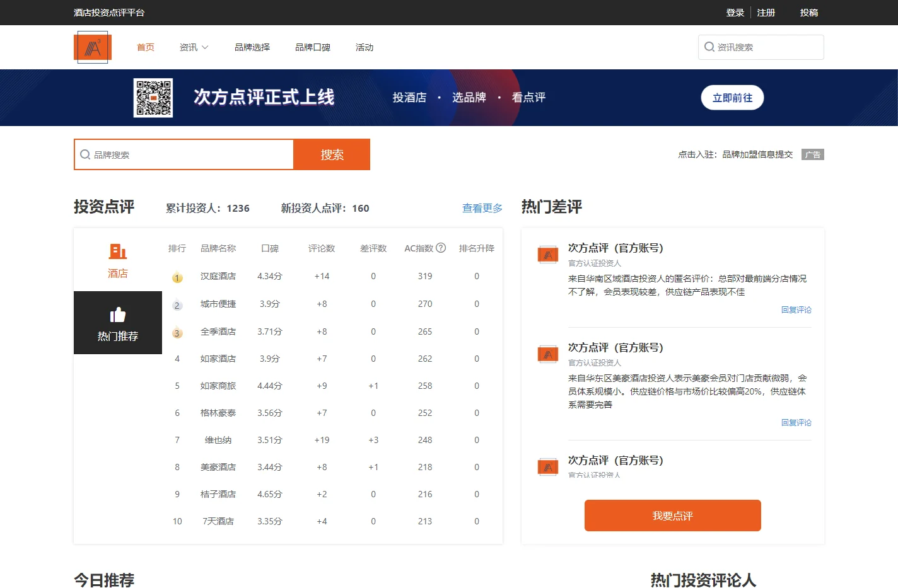Select the 热门推荐 thumbs-up tab
The width and height of the screenshot is (898, 588).
(118, 323)
